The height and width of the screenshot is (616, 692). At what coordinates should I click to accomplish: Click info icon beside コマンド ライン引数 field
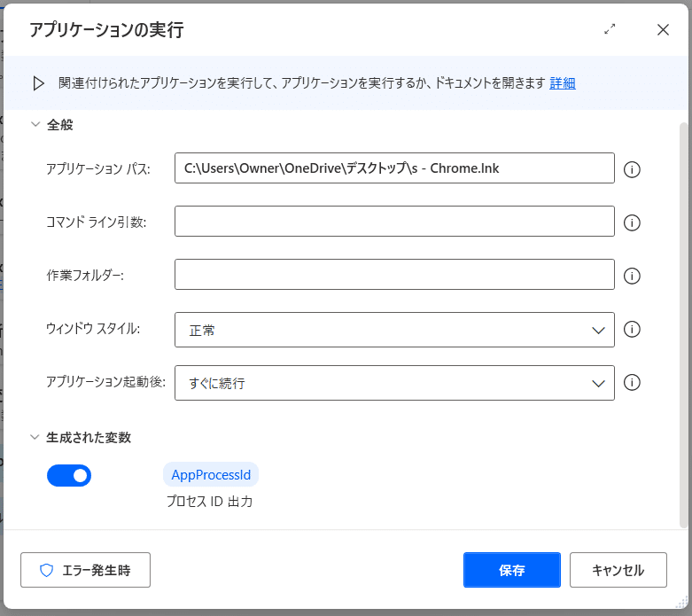click(x=632, y=222)
